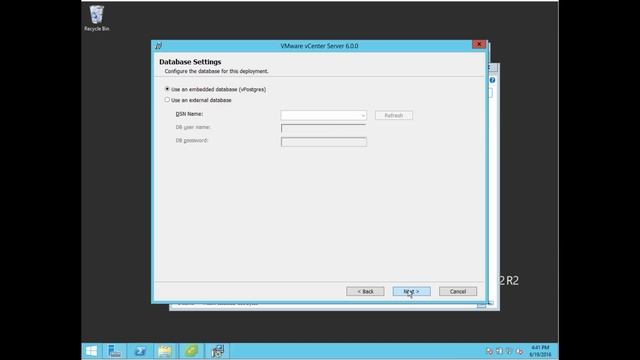Image resolution: width=640 pixels, height=360 pixels.
Task: Click the installer icon on the taskbar
Action: click(x=217, y=351)
